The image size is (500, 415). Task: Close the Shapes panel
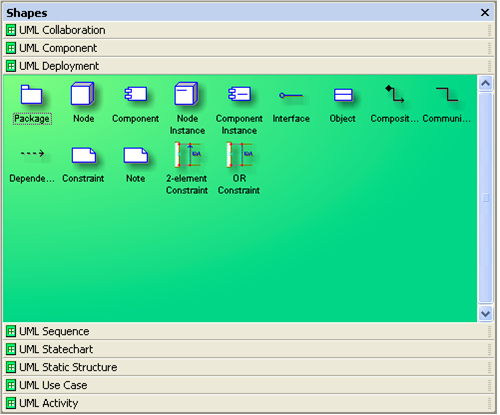(485, 13)
